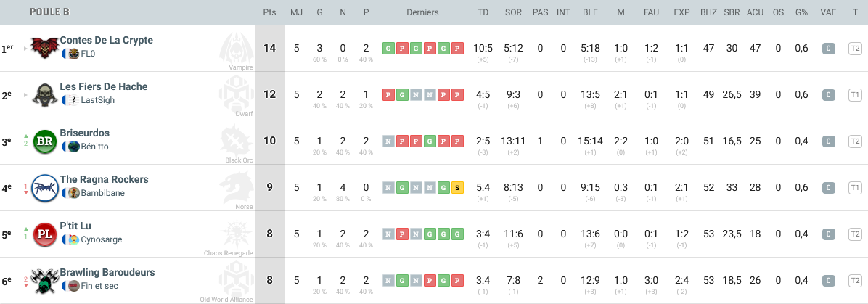This screenshot has height=304, width=868.
Task: Expand the 2e ranked row arrow
Action: [x=25, y=95]
